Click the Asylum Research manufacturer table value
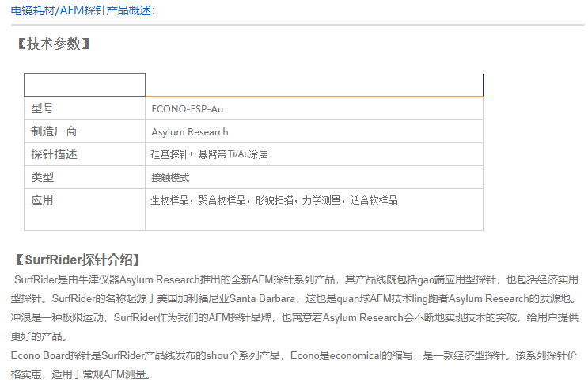The image size is (588, 383). [190, 132]
